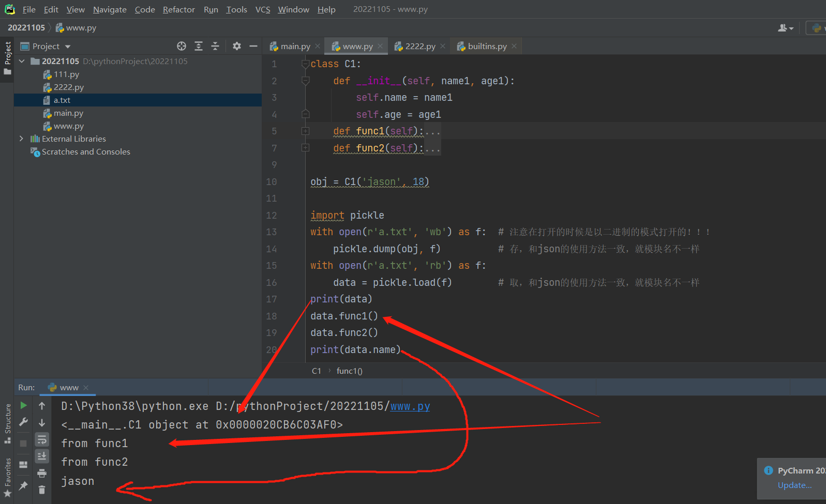
Task: Click www.py in the navigation breadcrumb
Action: click(76, 28)
